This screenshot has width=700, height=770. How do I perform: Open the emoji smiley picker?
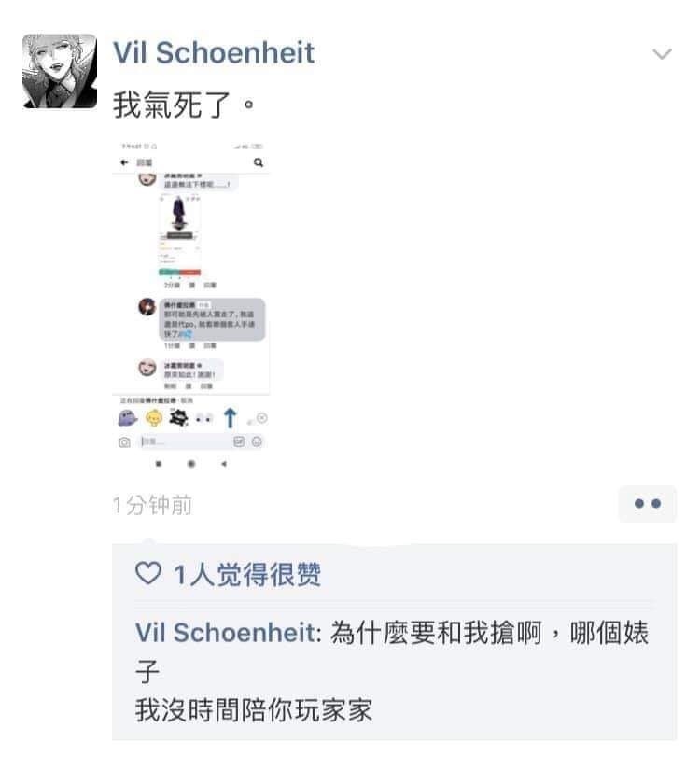pyautogui.click(x=257, y=441)
